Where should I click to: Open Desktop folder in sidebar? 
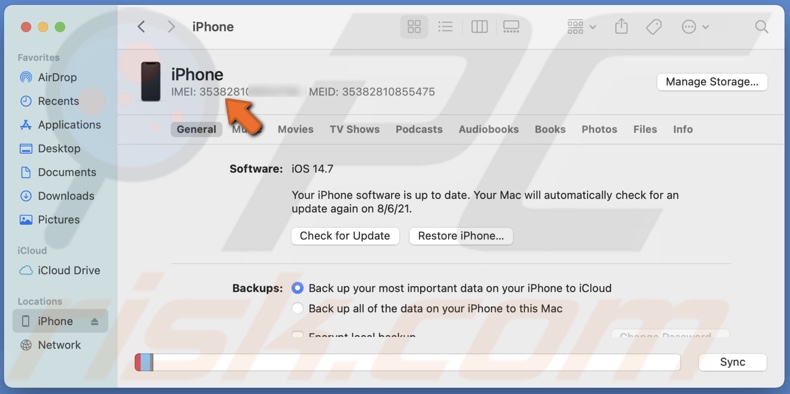tap(49, 149)
